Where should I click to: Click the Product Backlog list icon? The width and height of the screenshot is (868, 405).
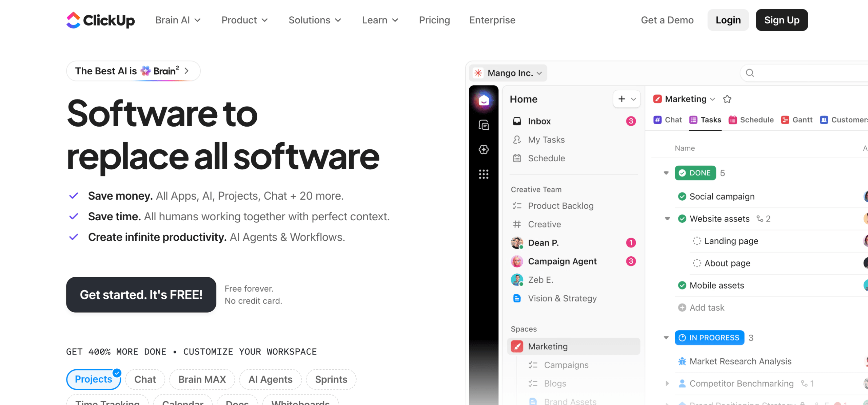pos(517,206)
